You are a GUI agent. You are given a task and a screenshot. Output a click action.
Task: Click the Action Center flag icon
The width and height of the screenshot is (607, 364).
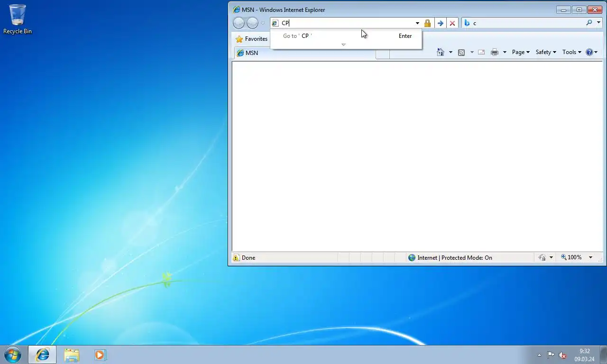click(551, 355)
